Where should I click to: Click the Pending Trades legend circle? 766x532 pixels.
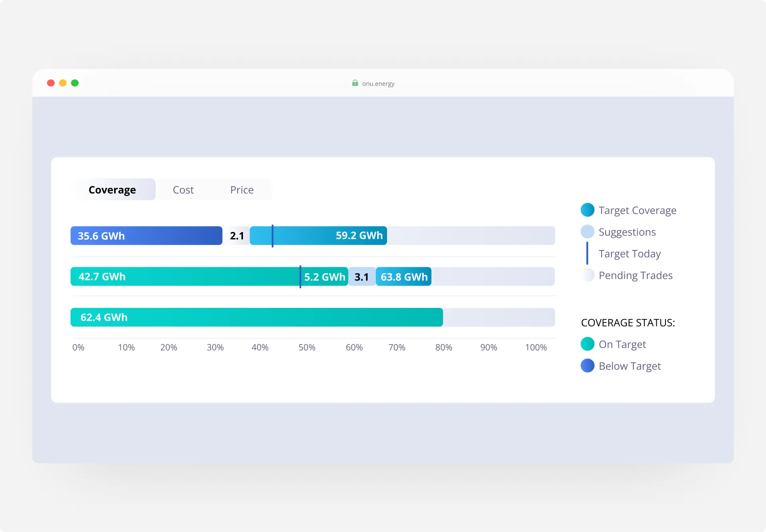(587, 275)
